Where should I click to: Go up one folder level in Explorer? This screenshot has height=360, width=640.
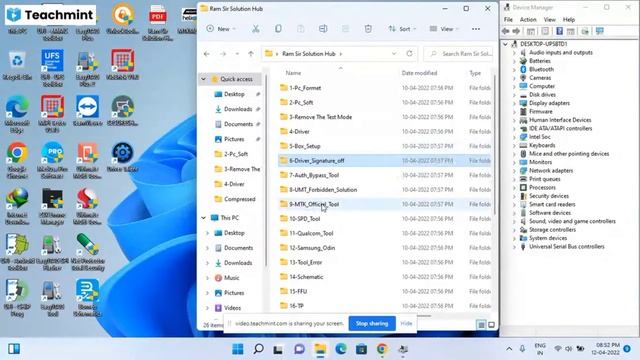pyautogui.click(x=251, y=53)
